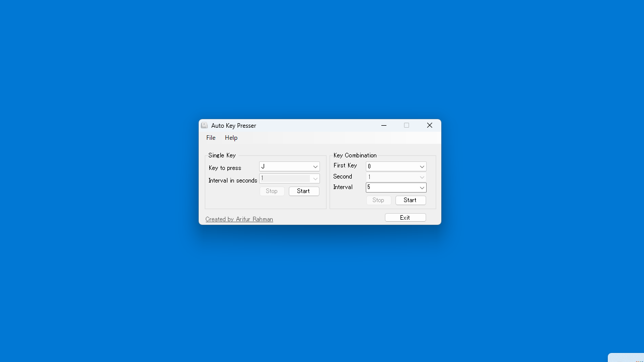644x362 pixels.
Task: Minimize the Auto Key Presser window
Action: click(384, 125)
